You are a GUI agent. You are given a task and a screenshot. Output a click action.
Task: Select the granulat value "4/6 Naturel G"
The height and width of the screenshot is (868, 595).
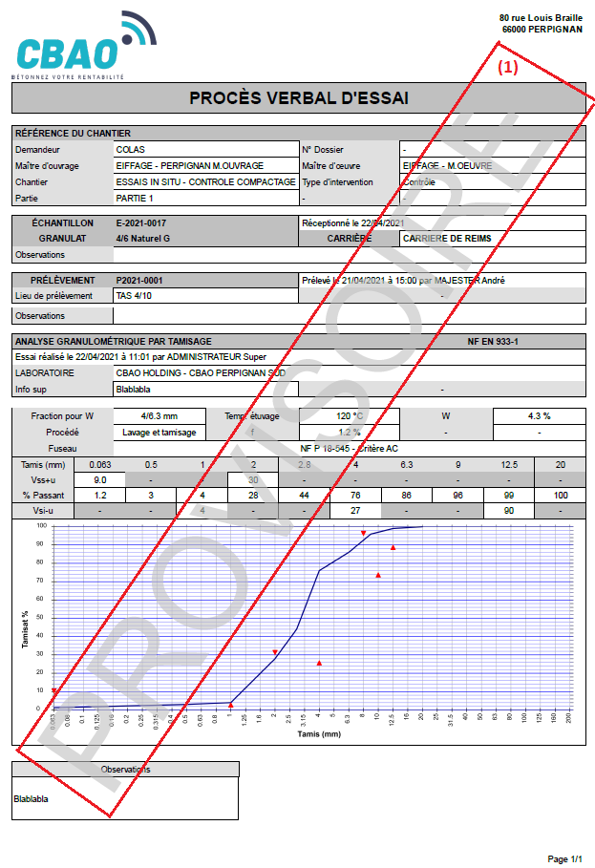pyautogui.click(x=143, y=239)
